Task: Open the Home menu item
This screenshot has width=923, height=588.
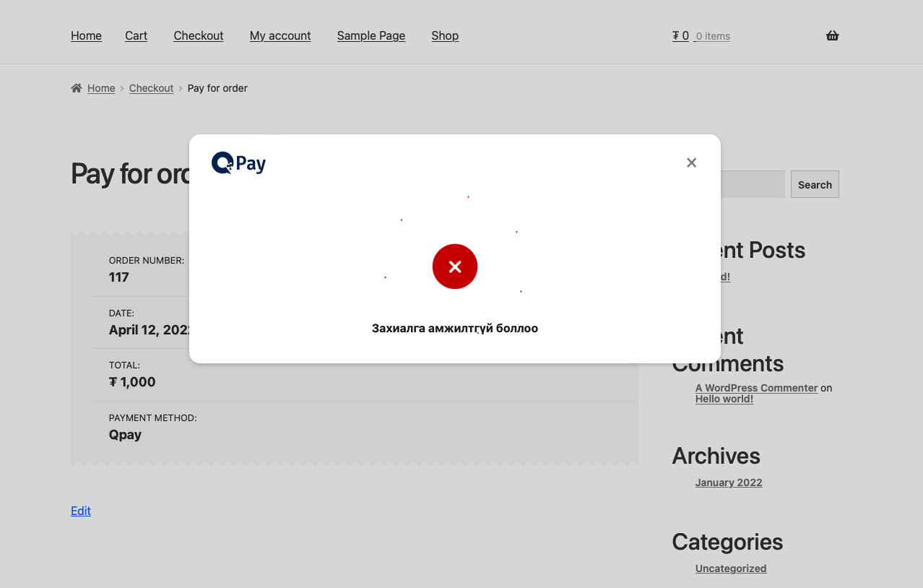Action: pyautogui.click(x=86, y=35)
